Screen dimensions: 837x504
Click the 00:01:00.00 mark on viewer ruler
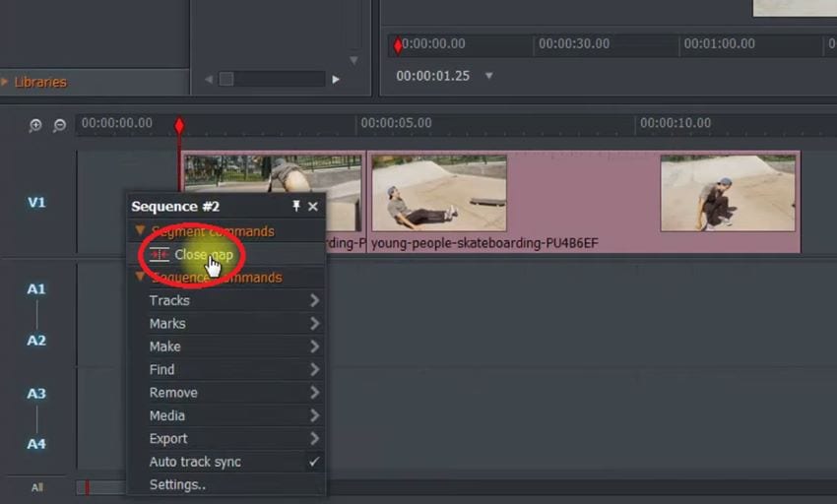click(720, 43)
